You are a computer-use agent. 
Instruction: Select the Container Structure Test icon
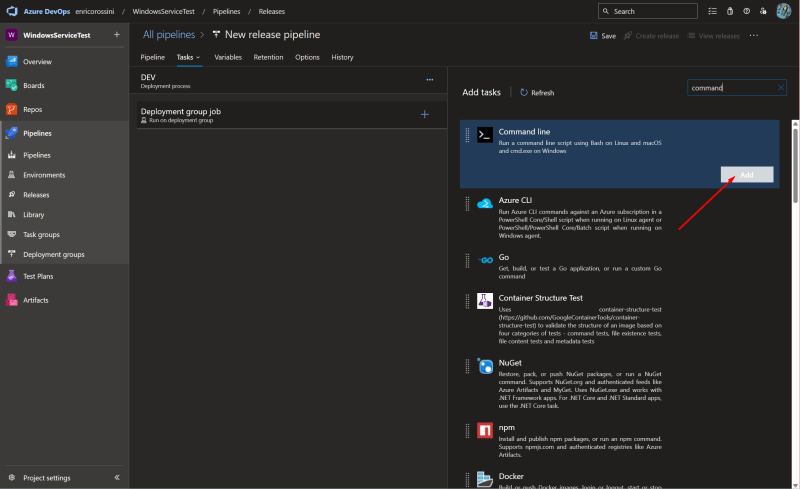(x=485, y=301)
